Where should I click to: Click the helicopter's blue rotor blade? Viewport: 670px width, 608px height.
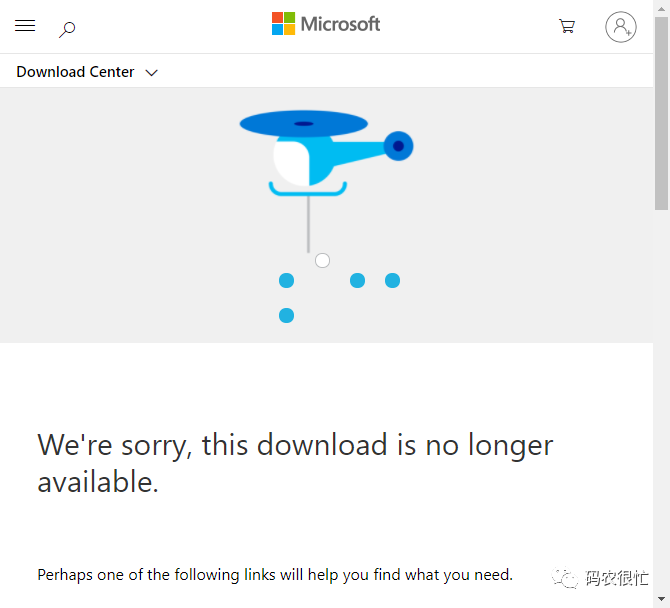[303, 123]
